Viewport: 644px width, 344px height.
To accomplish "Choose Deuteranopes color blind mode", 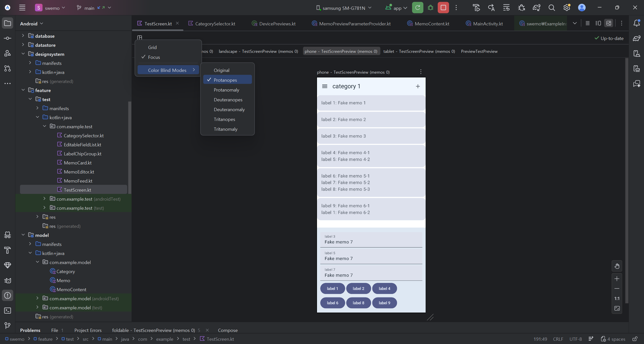I will tap(228, 100).
